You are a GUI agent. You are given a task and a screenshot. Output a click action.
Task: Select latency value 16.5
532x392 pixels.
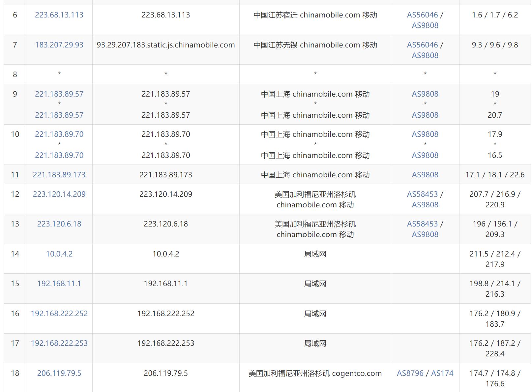click(x=495, y=155)
